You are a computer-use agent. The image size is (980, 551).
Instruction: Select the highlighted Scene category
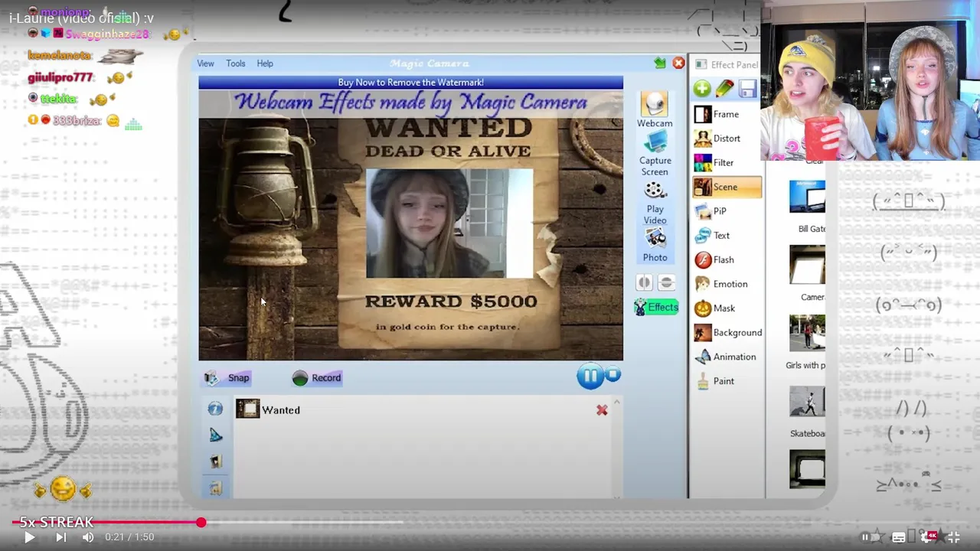[x=727, y=187]
